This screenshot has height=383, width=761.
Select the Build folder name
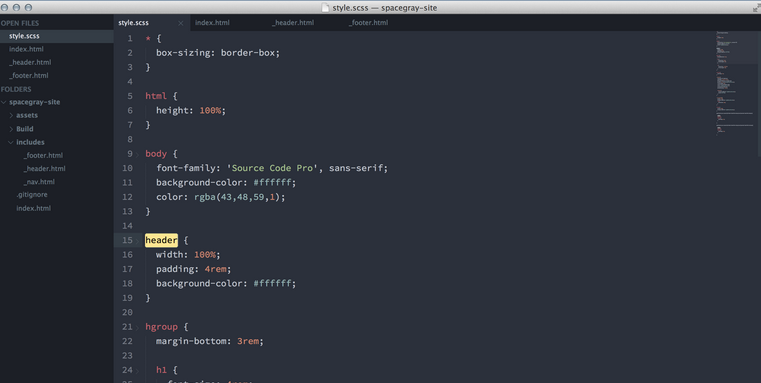[x=25, y=129]
